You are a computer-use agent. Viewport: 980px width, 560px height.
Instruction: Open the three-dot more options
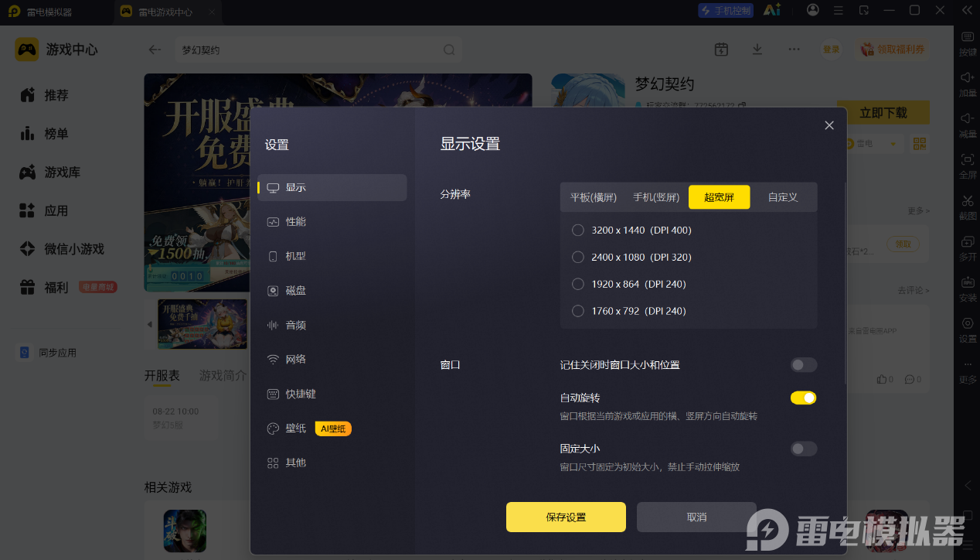tap(794, 50)
